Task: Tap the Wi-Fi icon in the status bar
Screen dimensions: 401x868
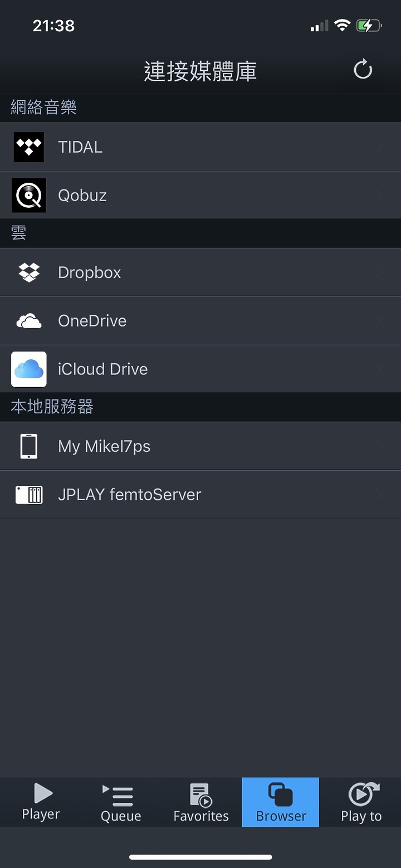Action: tap(342, 25)
